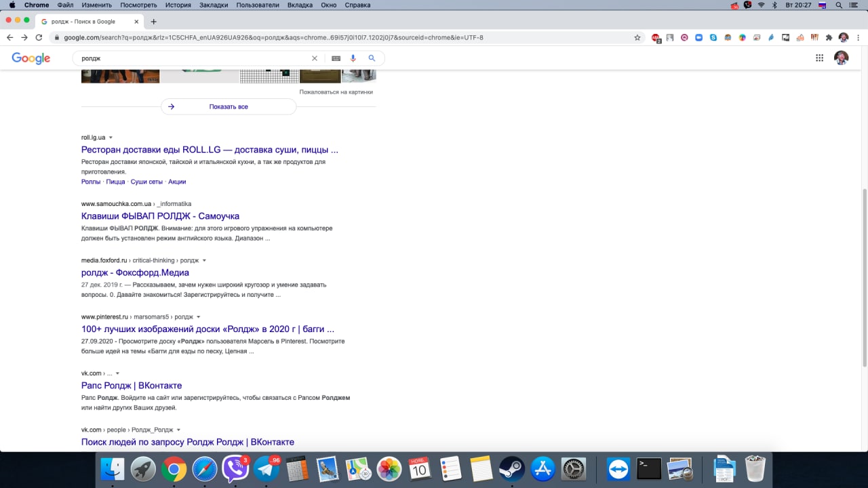Open the Extensions puzzle piece menu
This screenshot has width=868, height=488.
coord(829,37)
